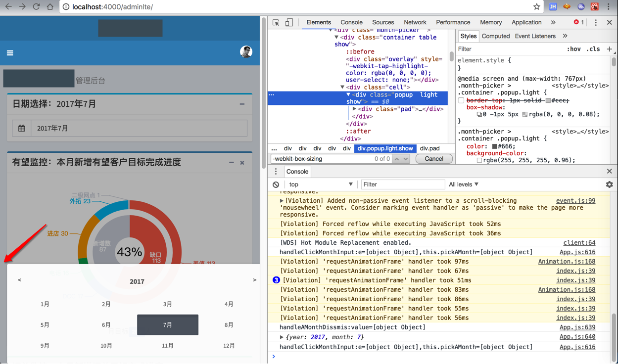This screenshot has height=364, width=618.
Task: Expand the div class pad node
Action: click(x=354, y=109)
